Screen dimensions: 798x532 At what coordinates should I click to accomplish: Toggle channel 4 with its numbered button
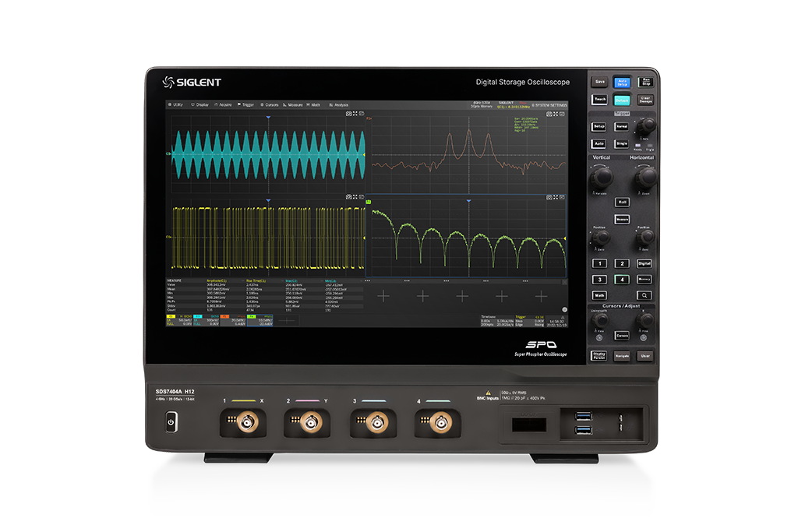(622, 280)
